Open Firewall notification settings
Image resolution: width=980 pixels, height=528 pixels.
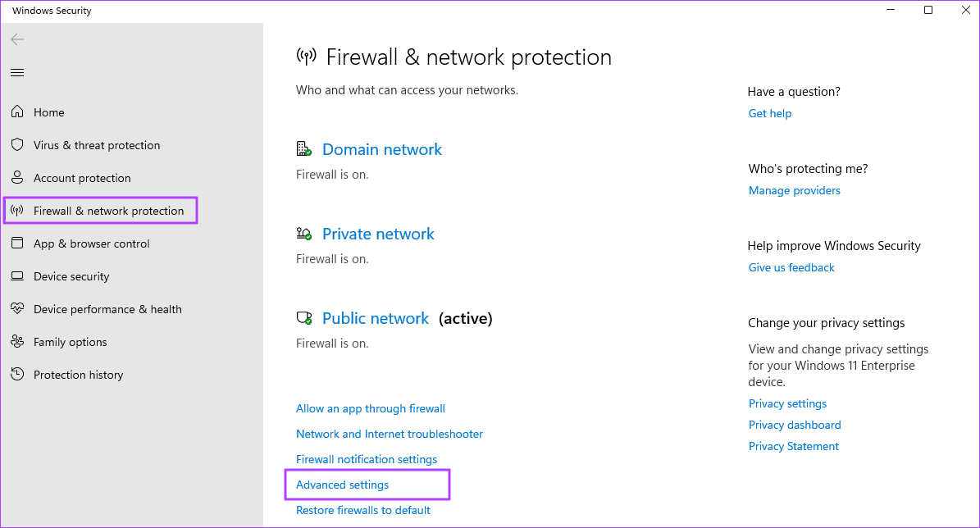click(367, 459)
